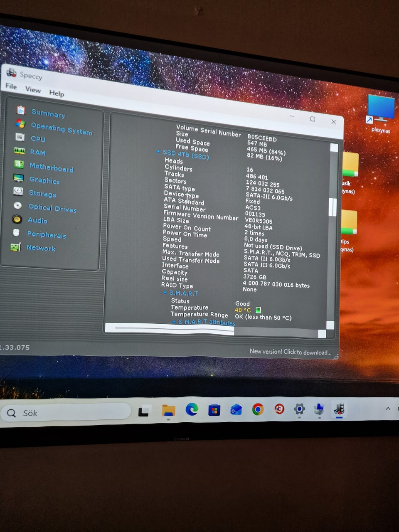Click the Peripherals mouse icon
399x532 pixels.
(x=16, y=232)
